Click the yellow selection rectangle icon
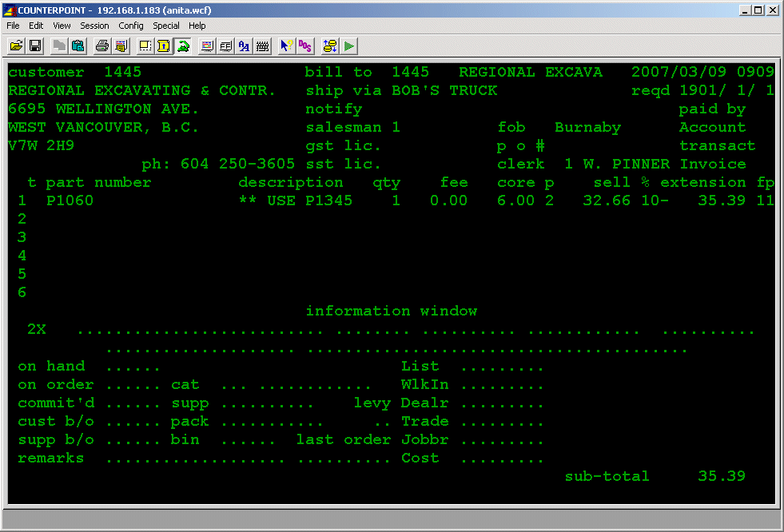Viewport: 784px width, 532px height. tap(145, 46)
